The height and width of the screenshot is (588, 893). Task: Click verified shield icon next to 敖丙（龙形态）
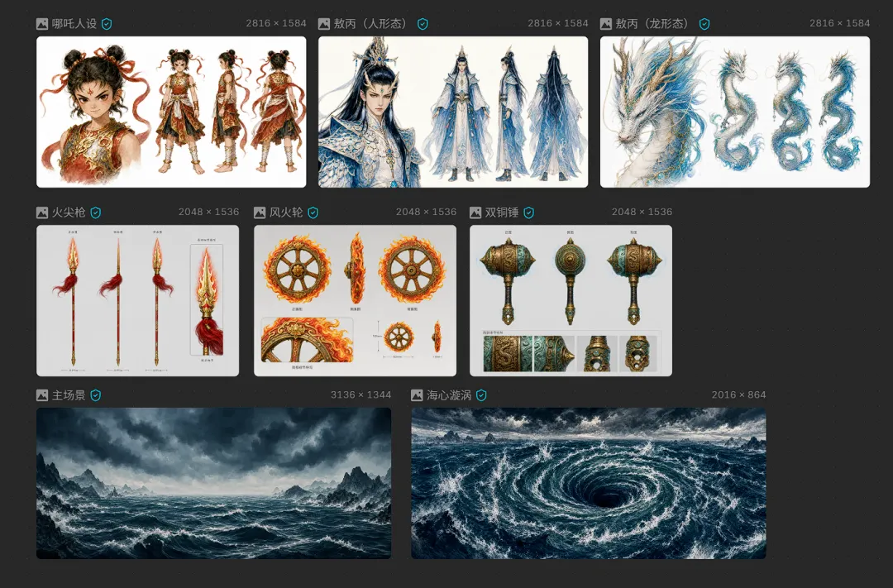[704, 24]
